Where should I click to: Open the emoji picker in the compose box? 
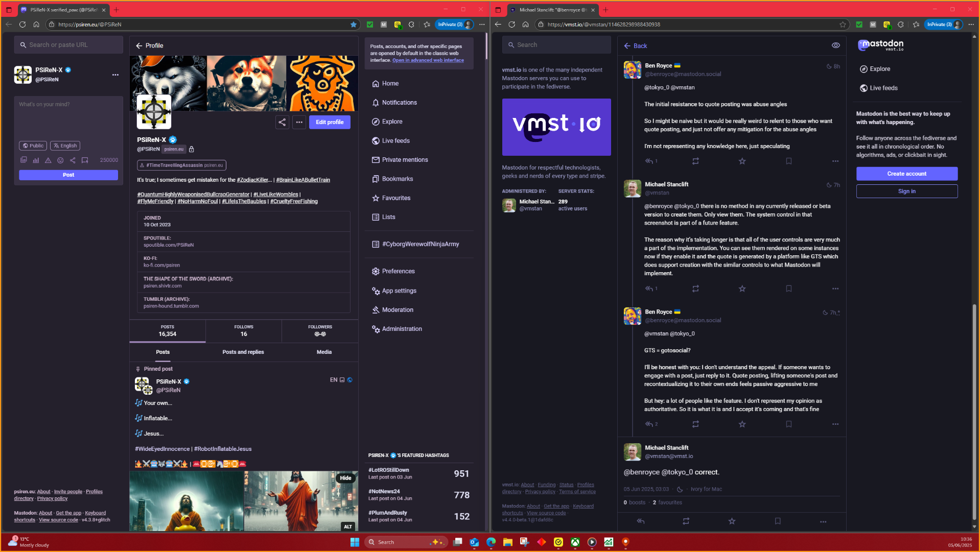(x=60, y=160)
